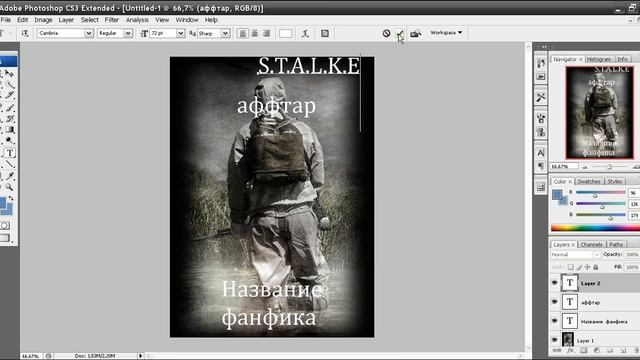Open warped text options
640x360 pixels.
305,33
